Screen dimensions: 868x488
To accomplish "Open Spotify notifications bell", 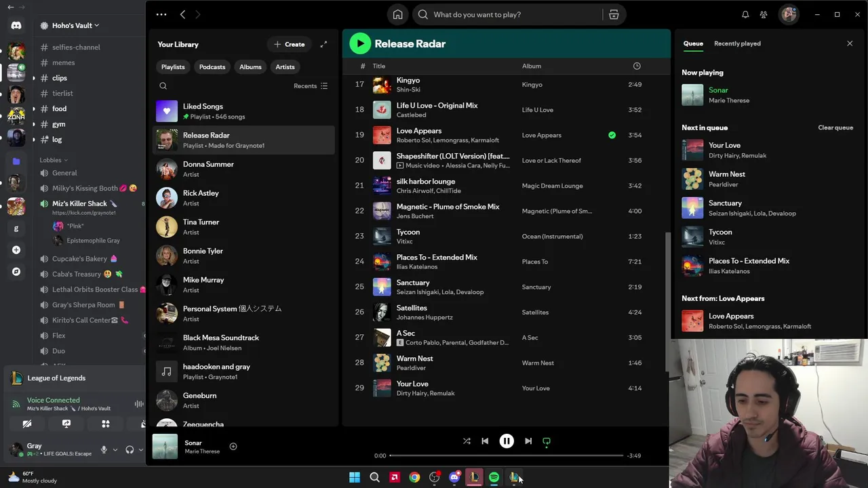I will tap(745, 14).
